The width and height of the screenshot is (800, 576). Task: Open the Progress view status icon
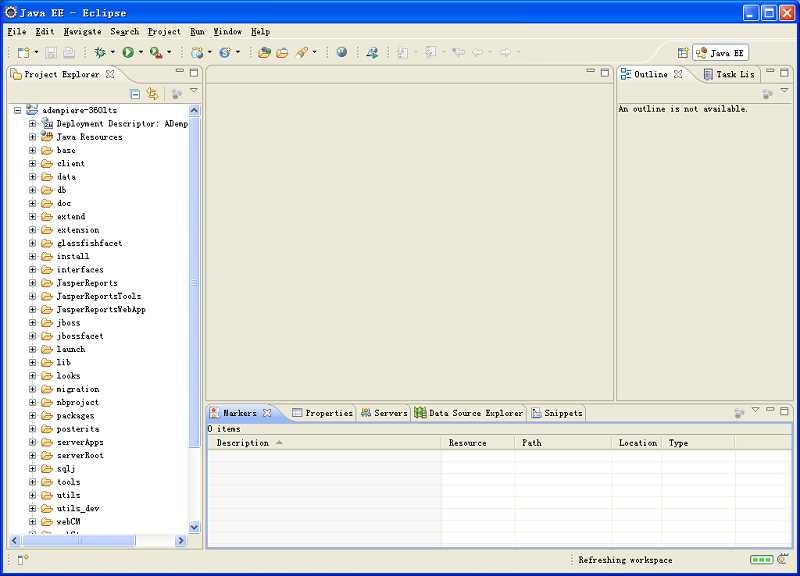click(x=783, y=560)
